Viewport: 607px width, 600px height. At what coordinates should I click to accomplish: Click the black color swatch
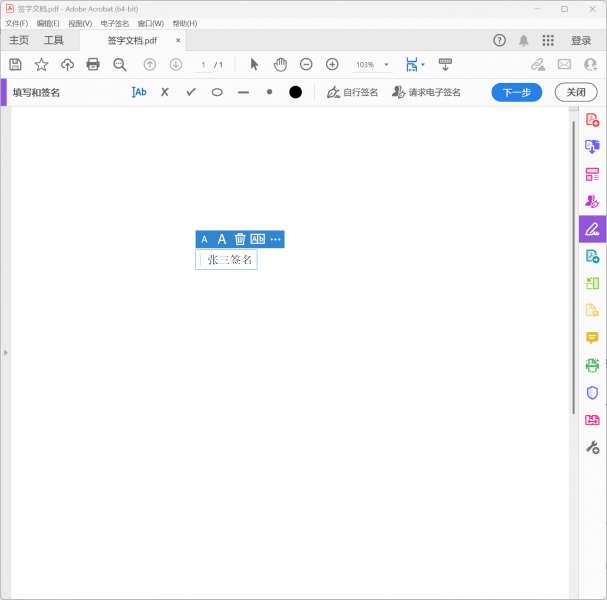point(295,92)
